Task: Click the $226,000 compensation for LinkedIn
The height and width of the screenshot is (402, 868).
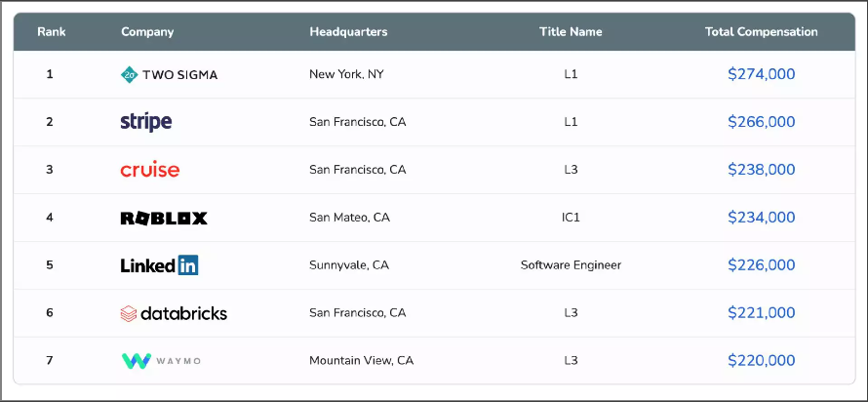Action: click(761, 265)
